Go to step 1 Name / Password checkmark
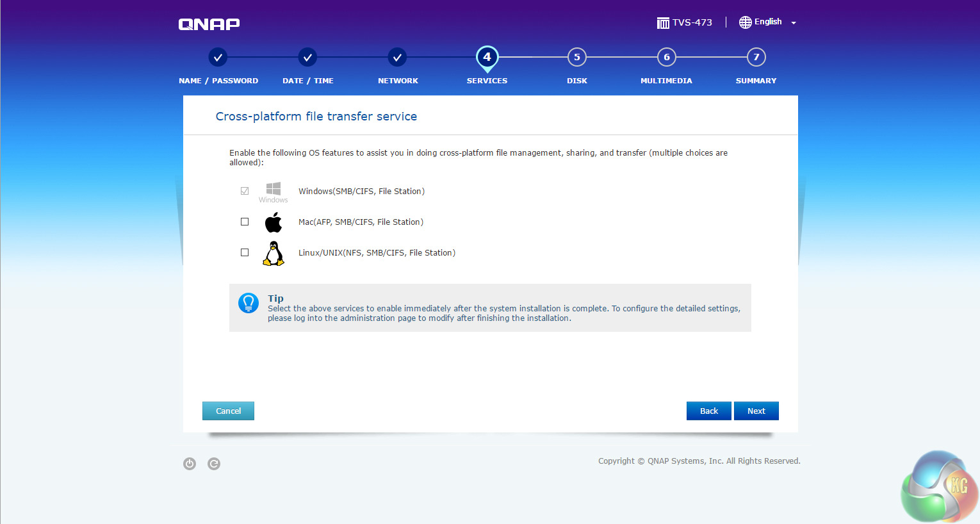The height and width of the screenshot is (524, 980). (x=218, y=57)
